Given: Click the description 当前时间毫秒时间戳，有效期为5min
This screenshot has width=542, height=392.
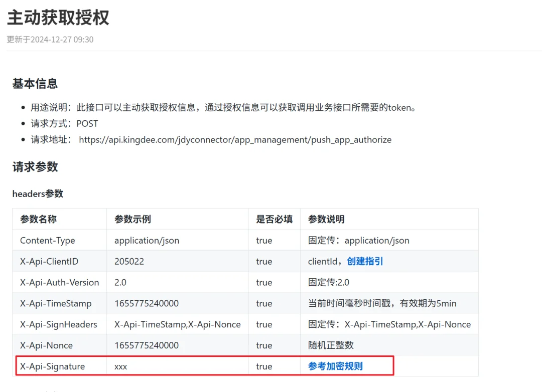Looking at the screenshot, I should (x=382, y=304).
